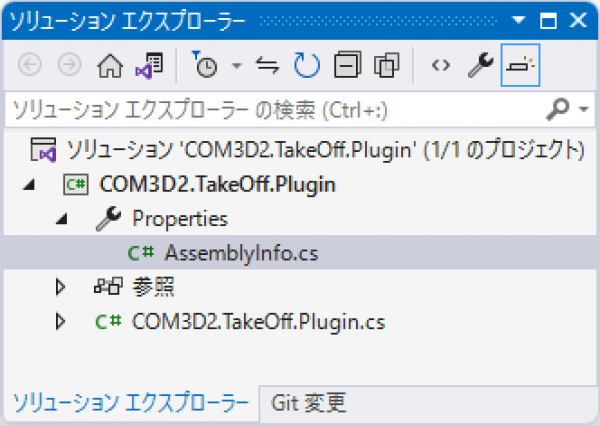This screenshot has height=425, width=600.
Task: Toggle Show All Files button
Action: pyautogui.click(x=386, y=66)
